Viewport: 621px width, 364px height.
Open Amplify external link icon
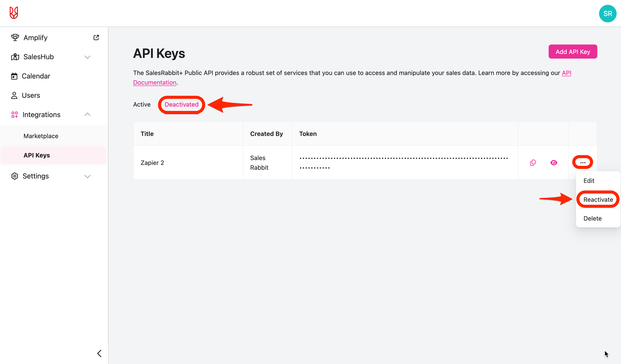[x=96, y=37]
